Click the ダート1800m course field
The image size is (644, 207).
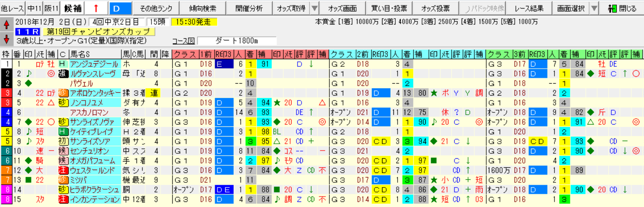point(237,40)
